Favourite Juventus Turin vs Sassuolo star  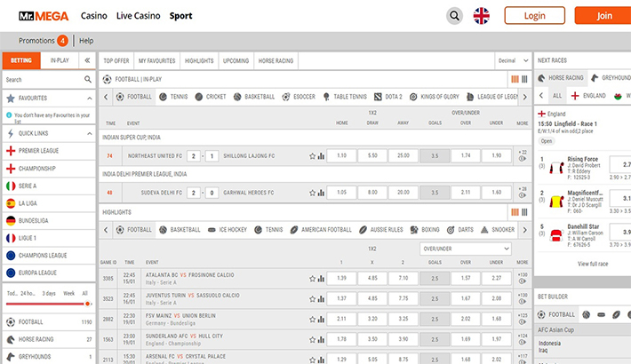tap(312, 299)
